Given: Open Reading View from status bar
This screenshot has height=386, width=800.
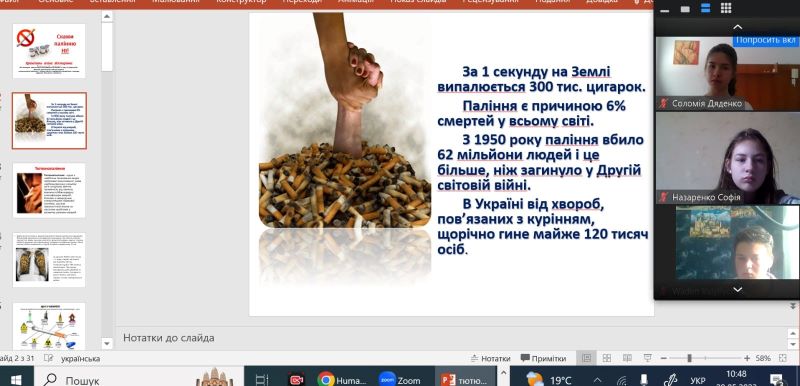Looking at the screenshot, I should (627, 358).
